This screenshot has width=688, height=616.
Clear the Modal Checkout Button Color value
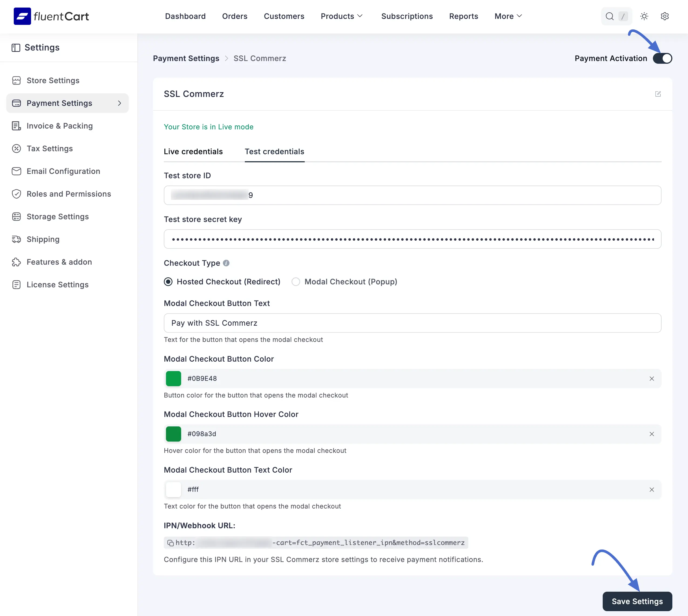point(652,378)
